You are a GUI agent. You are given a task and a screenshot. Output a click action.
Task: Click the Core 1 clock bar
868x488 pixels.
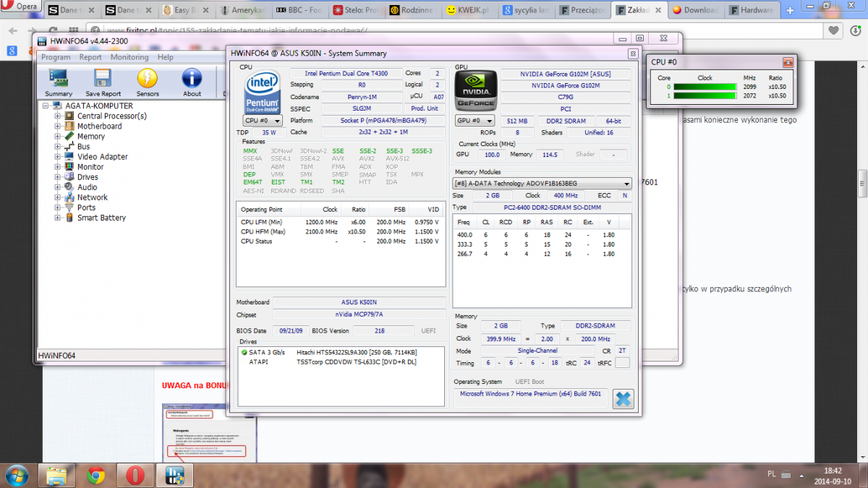(x=705, y=95)
